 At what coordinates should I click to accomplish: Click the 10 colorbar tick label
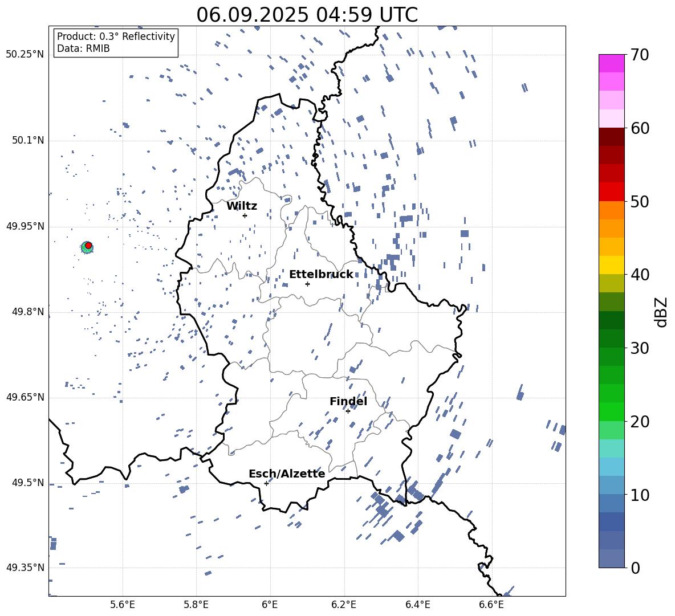point(640,495)
